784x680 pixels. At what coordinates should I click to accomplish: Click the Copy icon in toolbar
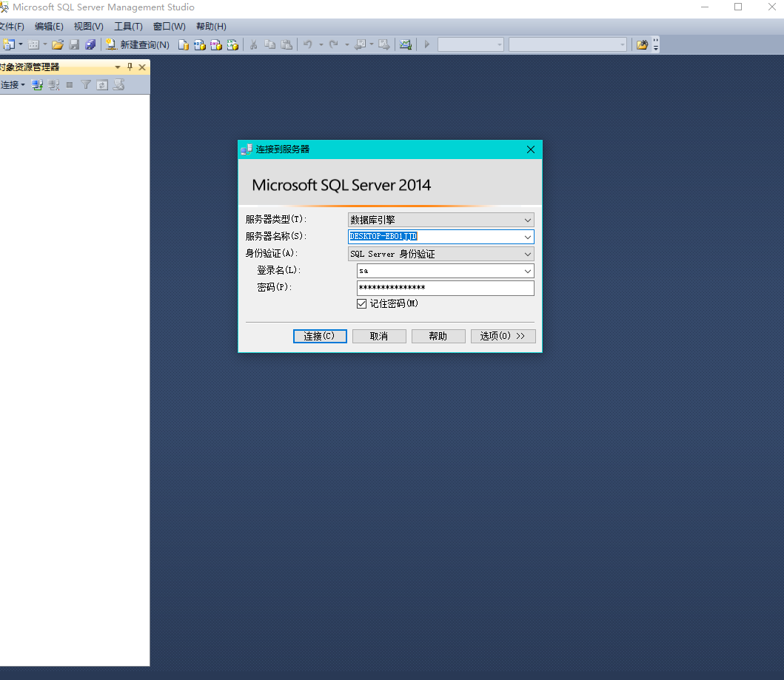coord(270,44)
